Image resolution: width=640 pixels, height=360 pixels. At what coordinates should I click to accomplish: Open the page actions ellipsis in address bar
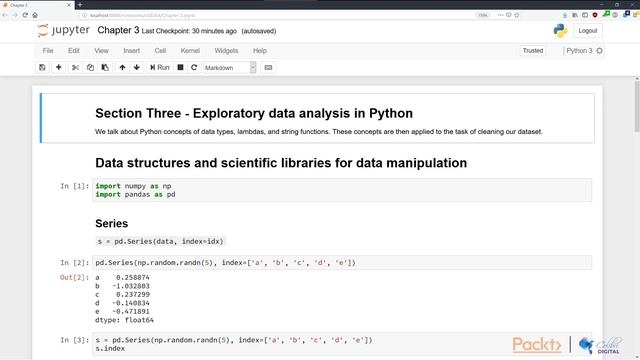(x=500, y=15)
